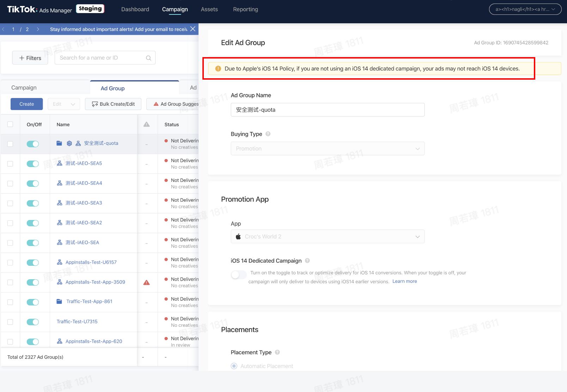Check the select-all checkbox in the list header
Screen dimensions: 567x392
[10, 124]
